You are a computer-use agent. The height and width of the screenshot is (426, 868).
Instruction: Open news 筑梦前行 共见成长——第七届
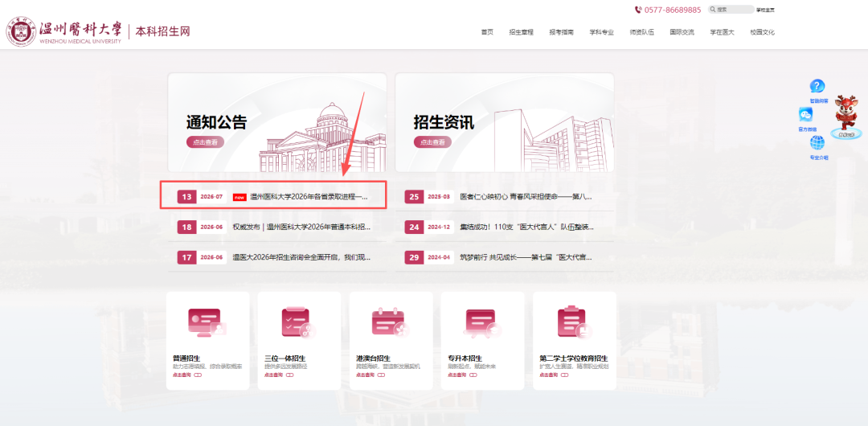click(526, 257)
